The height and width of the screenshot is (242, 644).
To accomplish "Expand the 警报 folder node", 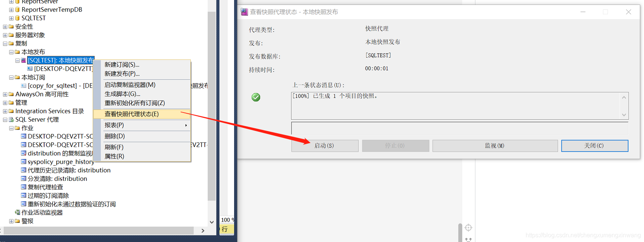I will click(x=11, y=221).
